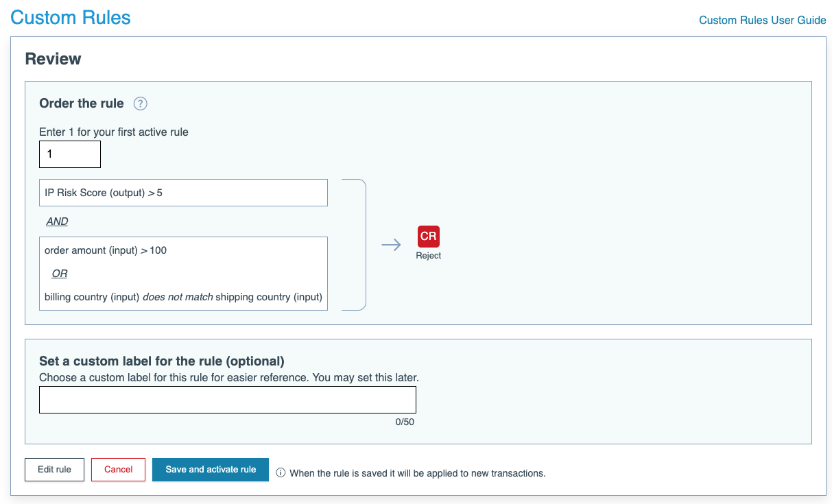Click the Custom Rules page title

(x=71, y=18)
